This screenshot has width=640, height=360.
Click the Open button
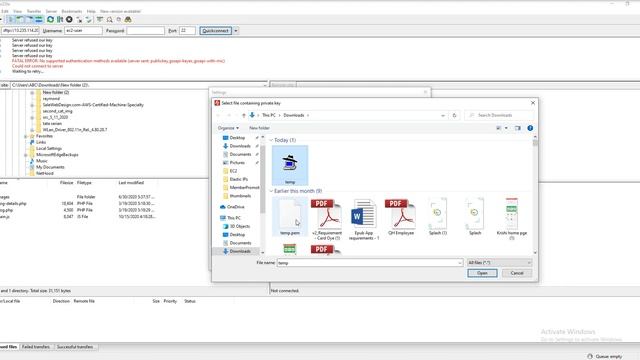point(482,273)
